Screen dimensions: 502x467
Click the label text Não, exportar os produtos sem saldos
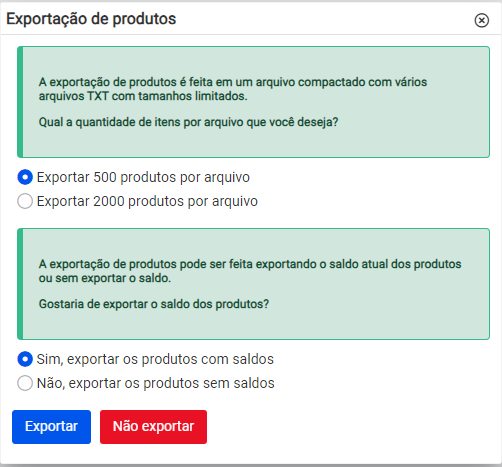[x=156, y=383]
